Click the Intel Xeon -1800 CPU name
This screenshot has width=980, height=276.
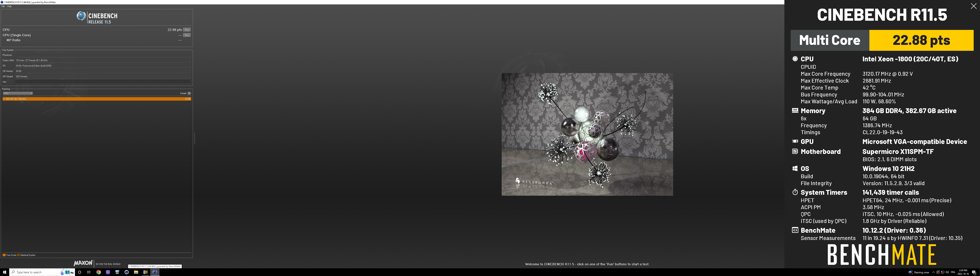tap(910, 59)
